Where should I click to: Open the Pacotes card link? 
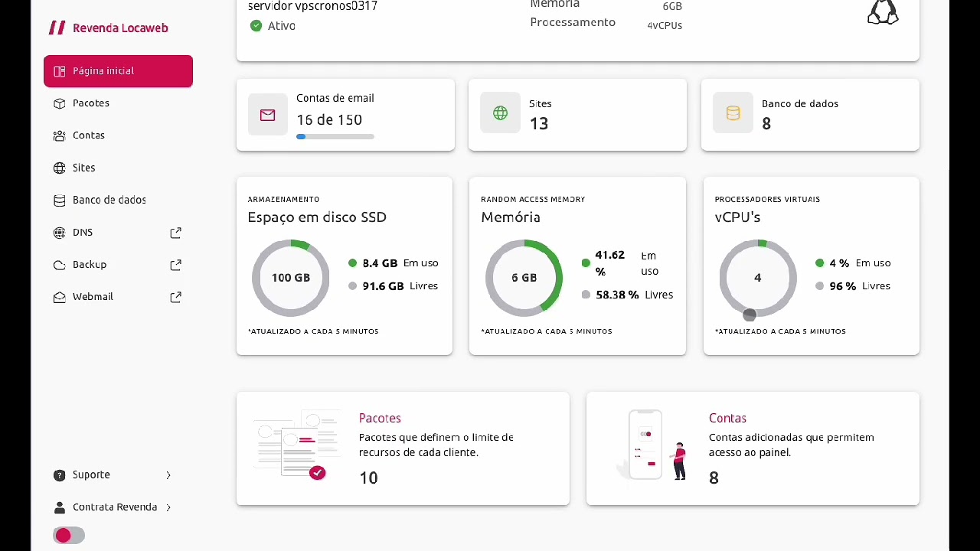tap(380, 418)
